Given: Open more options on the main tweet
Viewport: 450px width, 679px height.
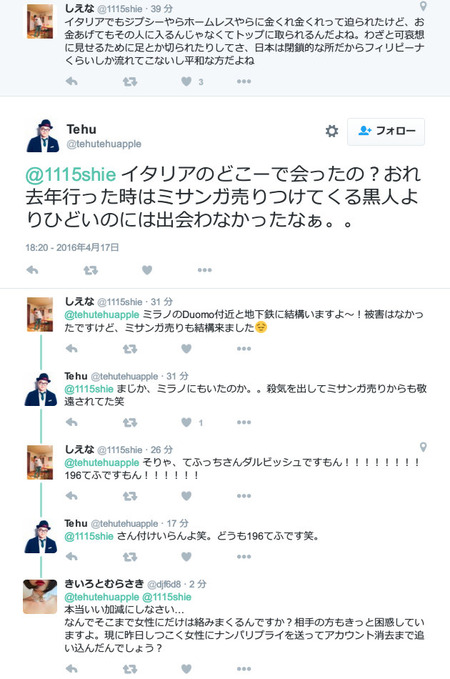Looking at the screenshot, I should click(204, 270).
